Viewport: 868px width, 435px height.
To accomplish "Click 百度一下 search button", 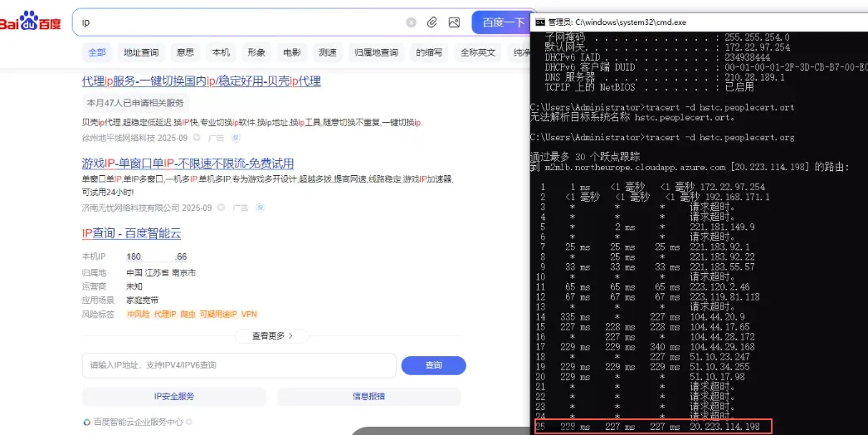I will coord(503,22).
